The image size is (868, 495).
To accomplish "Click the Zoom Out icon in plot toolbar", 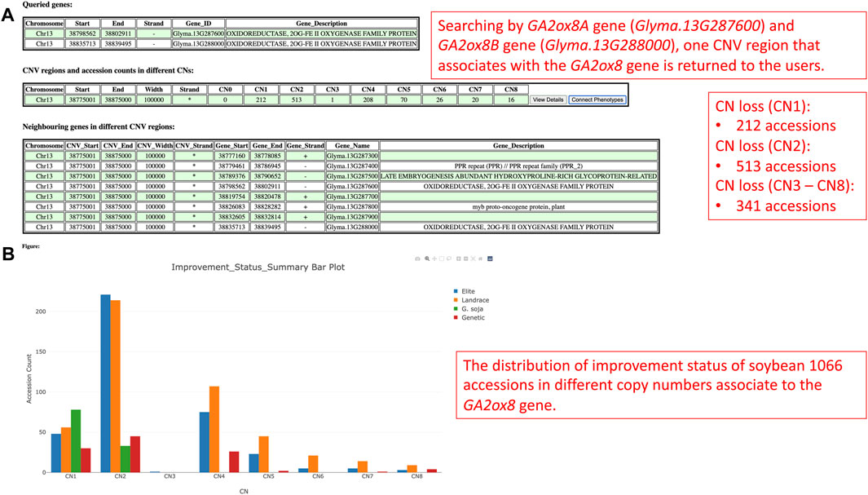I will click(465, 259).
